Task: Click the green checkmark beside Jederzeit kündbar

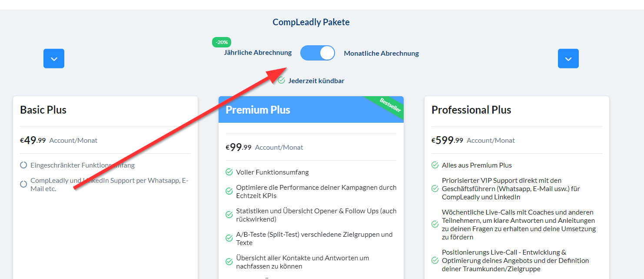Action: click(x=281, y=81)
